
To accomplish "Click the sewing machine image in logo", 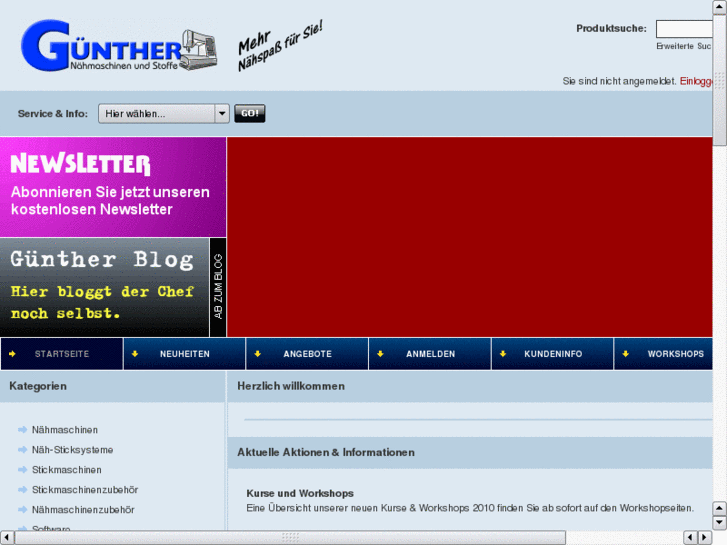I will click(199, 50).
